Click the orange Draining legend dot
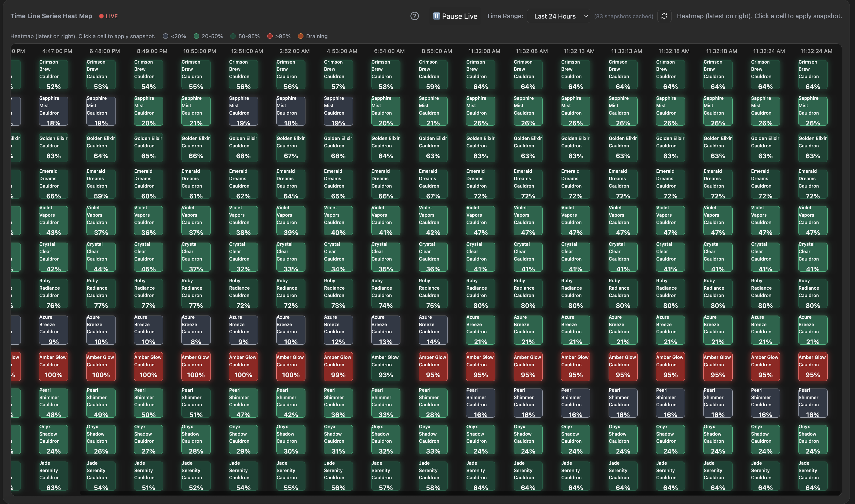The image size is (855, 504). point(300,36)
